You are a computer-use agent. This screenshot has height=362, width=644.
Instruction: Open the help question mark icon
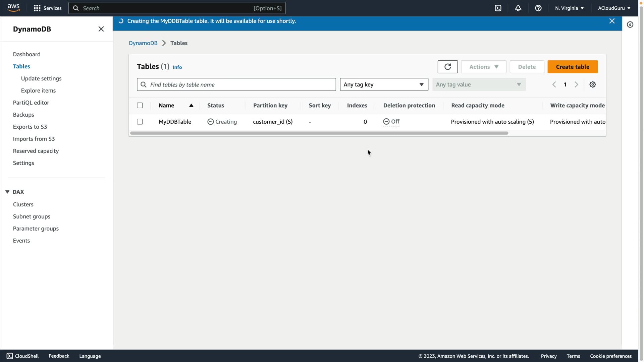pyautogui.click(x=538, y=8)
